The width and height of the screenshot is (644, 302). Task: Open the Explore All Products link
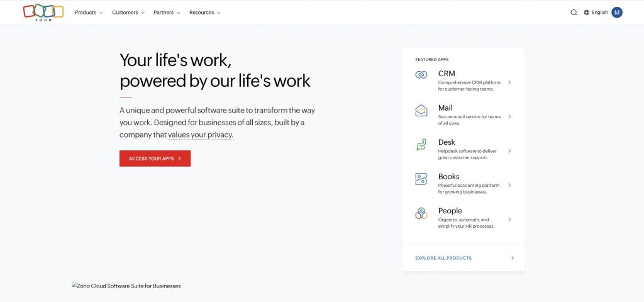point(443,258)
